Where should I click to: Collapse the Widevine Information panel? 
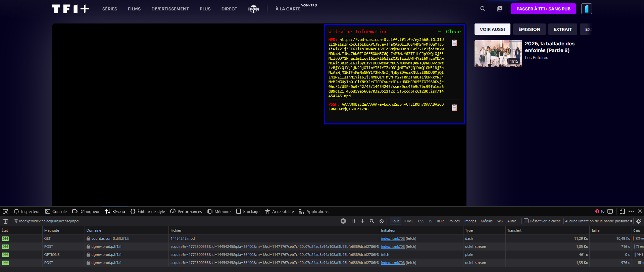439,32
